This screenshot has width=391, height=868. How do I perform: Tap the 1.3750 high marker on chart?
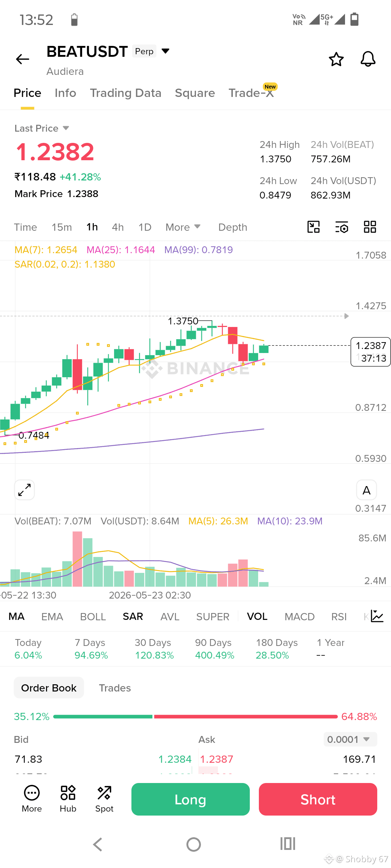click(x=183, y=321)
